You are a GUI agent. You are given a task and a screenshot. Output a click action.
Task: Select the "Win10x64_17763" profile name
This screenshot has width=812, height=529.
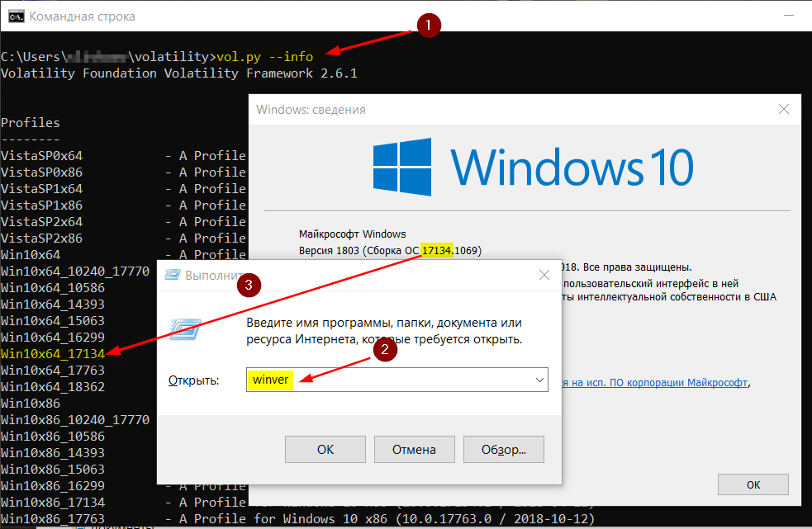53,370
